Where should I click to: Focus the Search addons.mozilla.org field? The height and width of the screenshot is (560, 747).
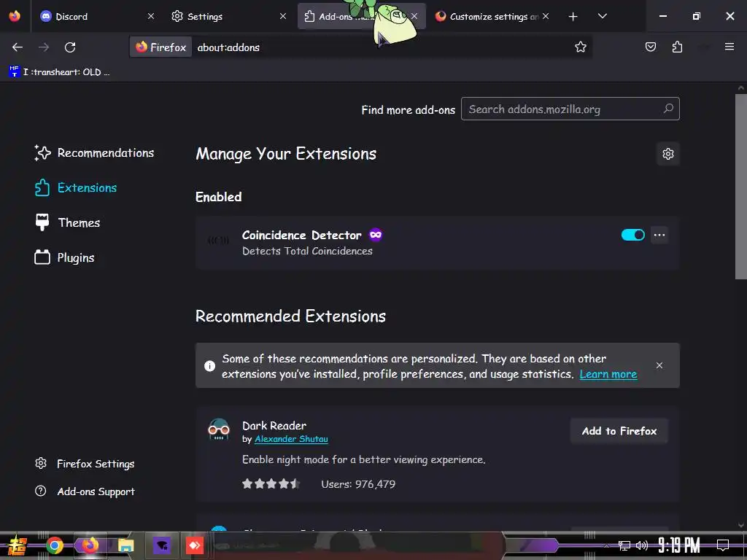[570, 109]
